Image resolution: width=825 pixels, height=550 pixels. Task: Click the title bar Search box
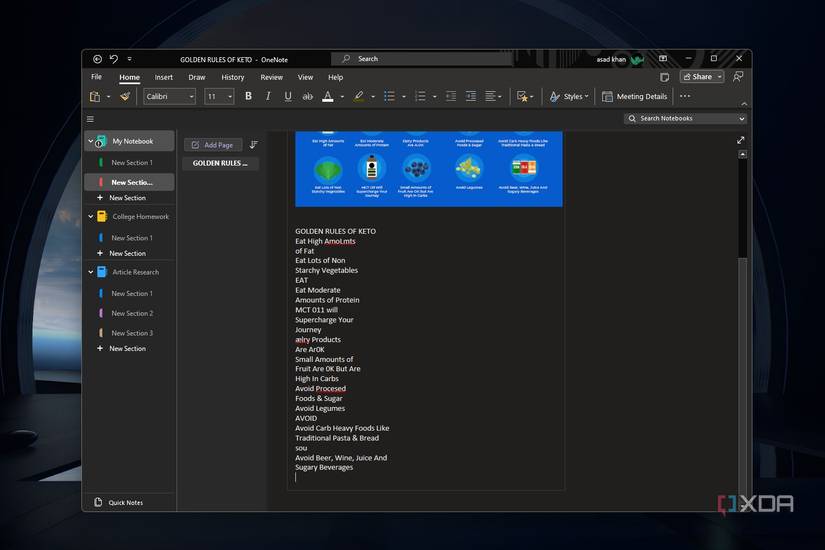(x=421, y=59)
